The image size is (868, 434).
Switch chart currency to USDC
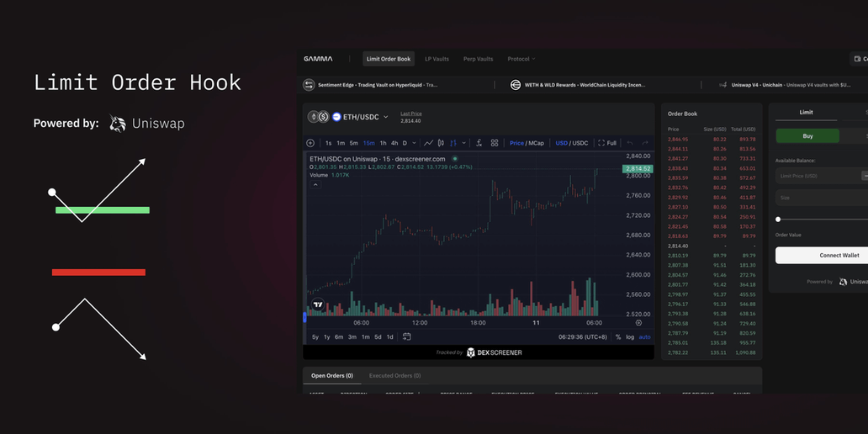(x=580, y=143)
